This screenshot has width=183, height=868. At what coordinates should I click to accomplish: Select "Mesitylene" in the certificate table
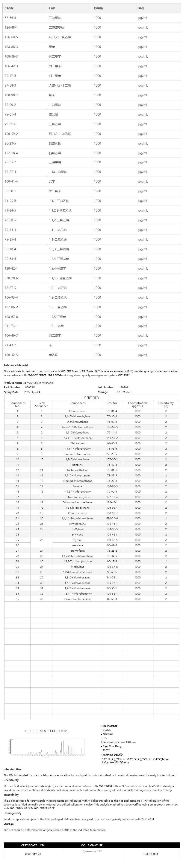point(77,567)
